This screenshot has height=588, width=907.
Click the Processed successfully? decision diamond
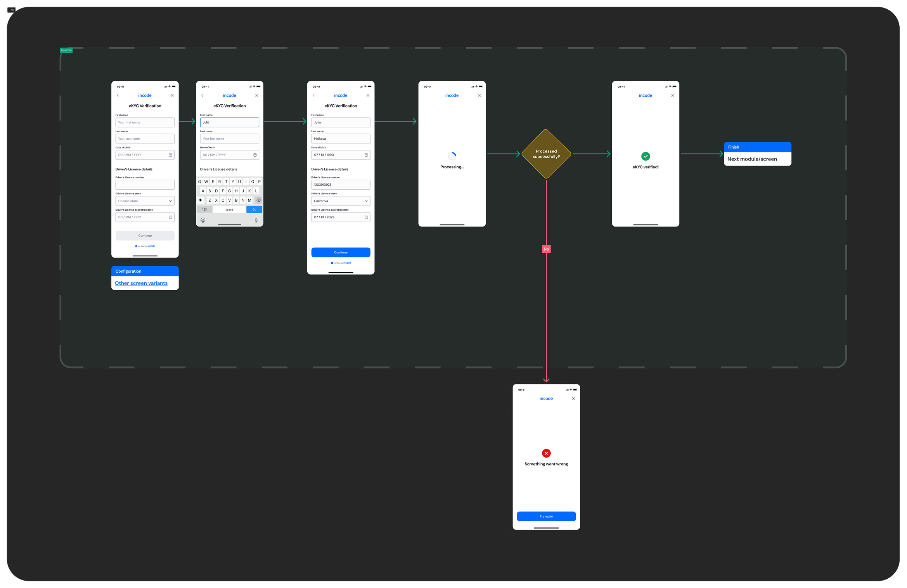click(x=546, y=154)
